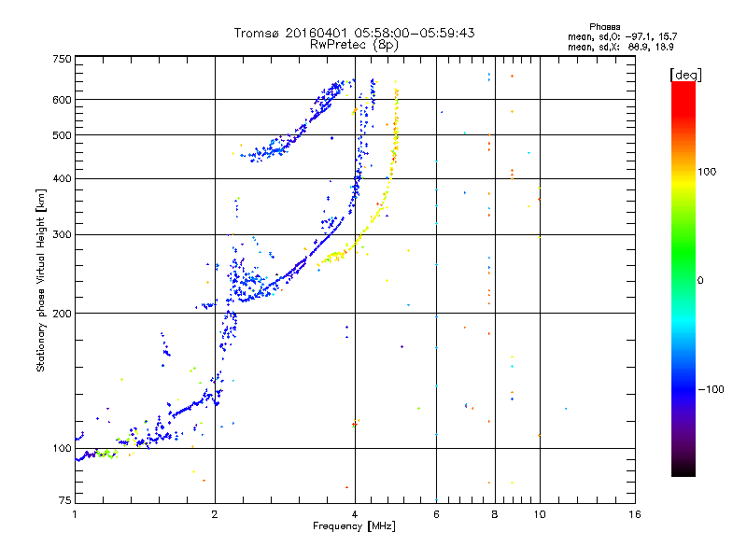Screen dimensions: 747x560
Task: Click the x-axis tick label '8'
Action: (x=495, y=514)
